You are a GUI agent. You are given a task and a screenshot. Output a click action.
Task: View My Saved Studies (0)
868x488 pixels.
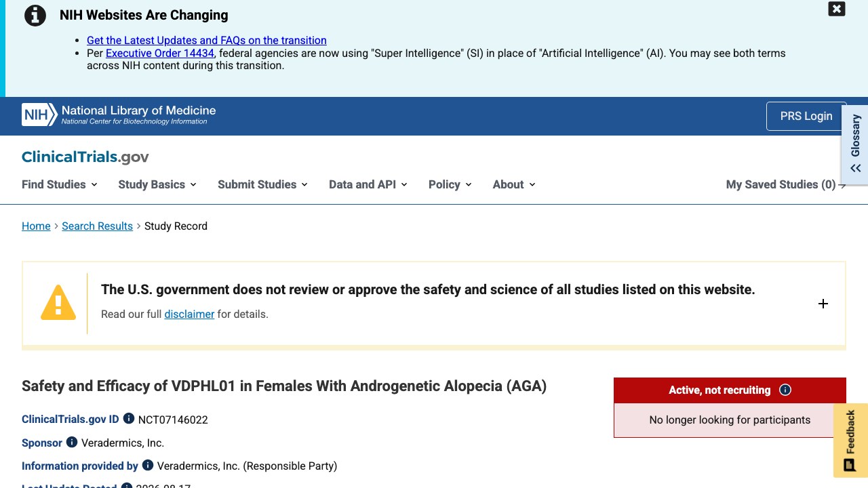[786, 184]
